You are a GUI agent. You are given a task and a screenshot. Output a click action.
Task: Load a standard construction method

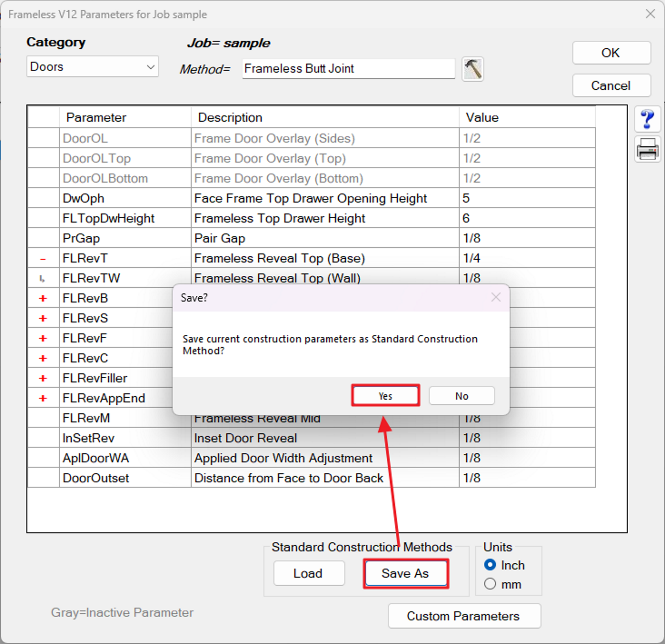pyautogui.click(x=309, y=573)
